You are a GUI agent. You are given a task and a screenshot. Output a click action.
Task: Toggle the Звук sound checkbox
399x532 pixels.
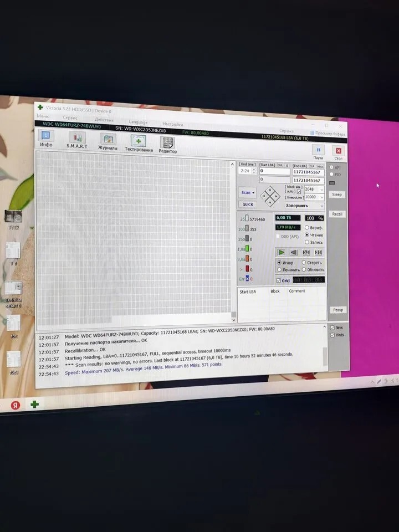click(x=332, y=328)
